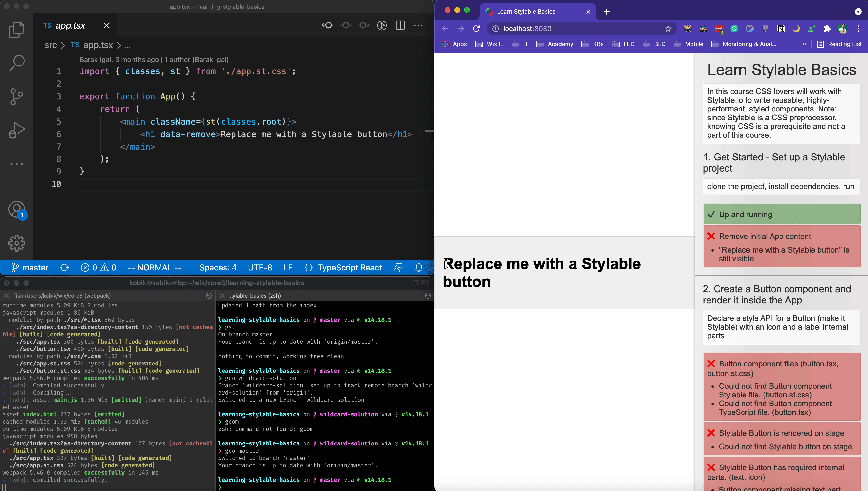Open the Extensions puzzle menu
Screen dimensions: 868x491
(827, 29)
